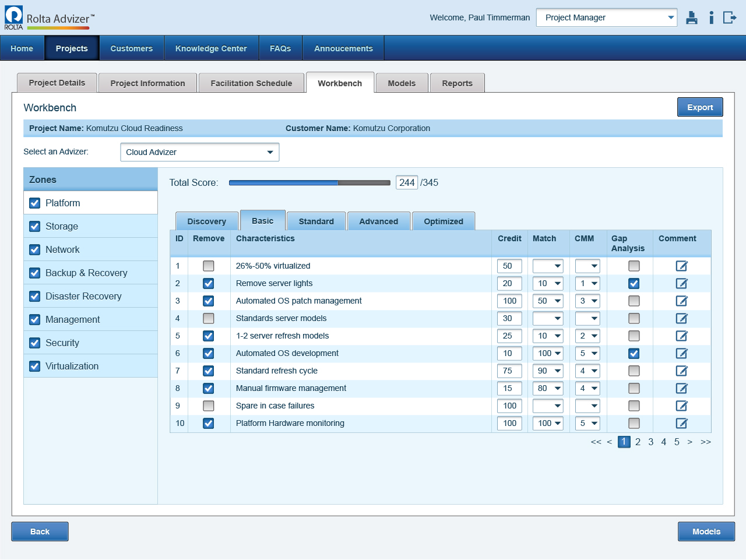
Task: Edit comment for 26%-50% virtualized row
Action: (681, 266)
